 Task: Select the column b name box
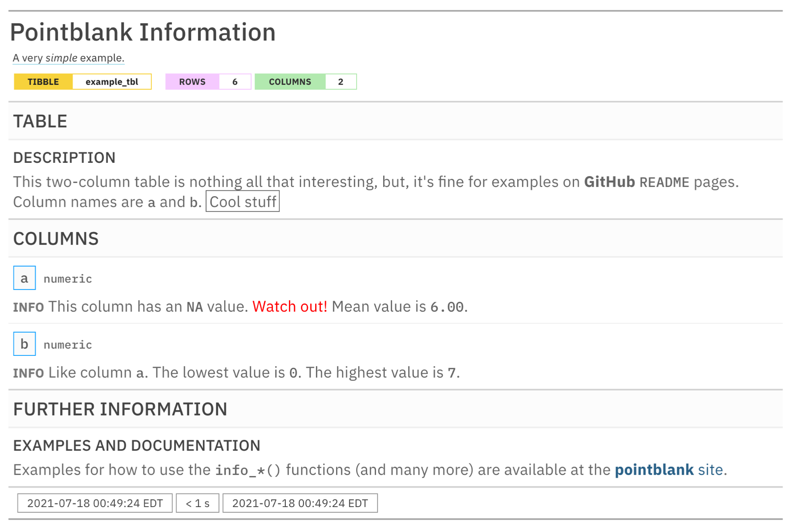point(24,344)
